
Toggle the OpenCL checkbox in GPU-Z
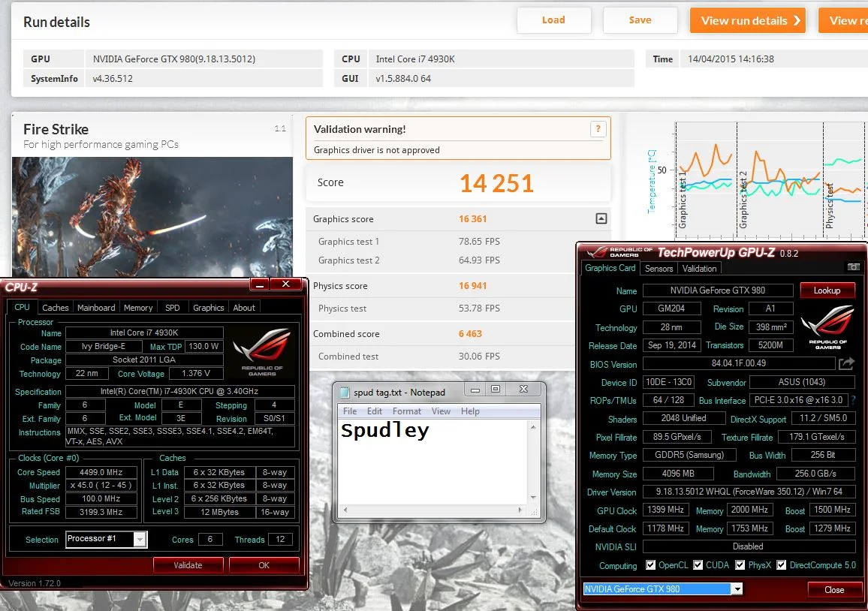[650, 565]
